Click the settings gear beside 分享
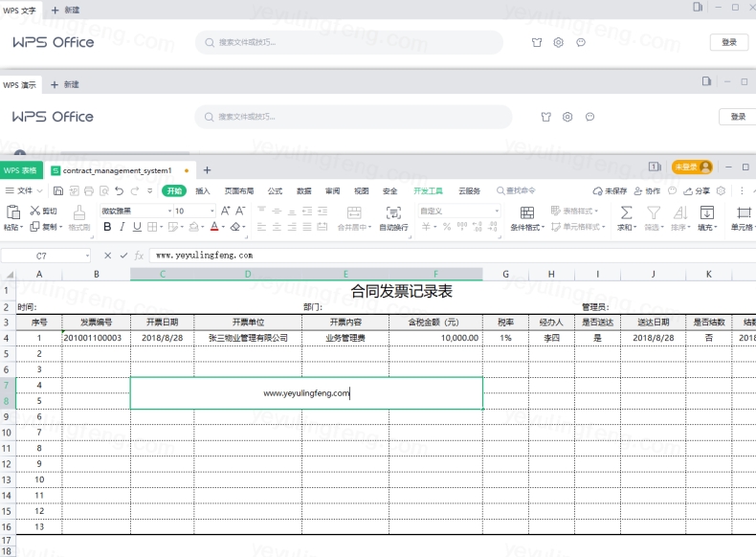This screenshot has height=557, width=756. pyautogui.click(x=721, y=191)
